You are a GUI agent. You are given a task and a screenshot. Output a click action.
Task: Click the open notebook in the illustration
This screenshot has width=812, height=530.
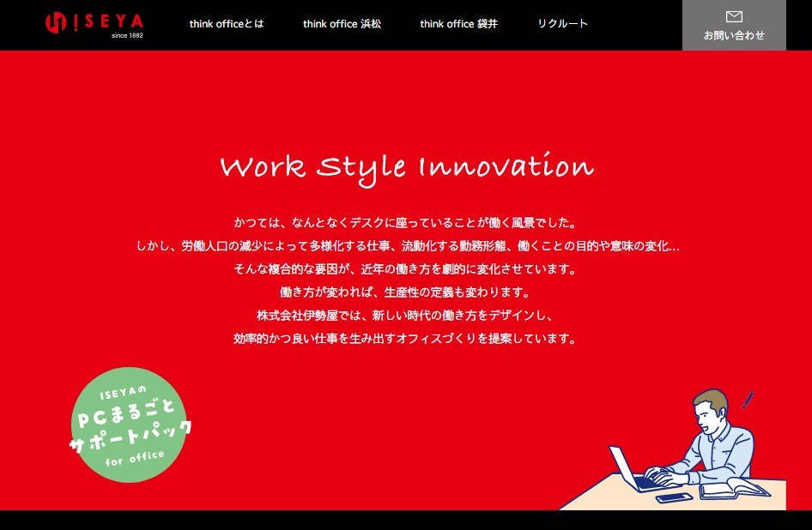[731, 489]
